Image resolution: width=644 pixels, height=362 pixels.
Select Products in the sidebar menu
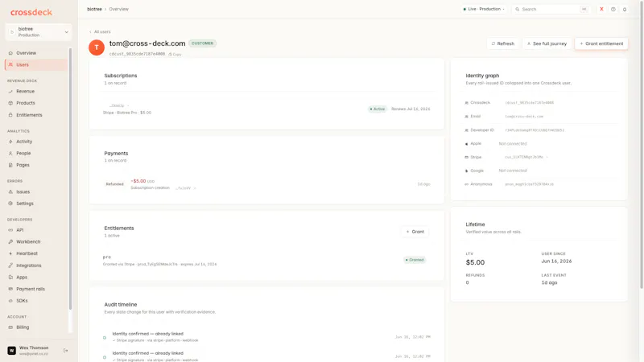tap(26, 103)
